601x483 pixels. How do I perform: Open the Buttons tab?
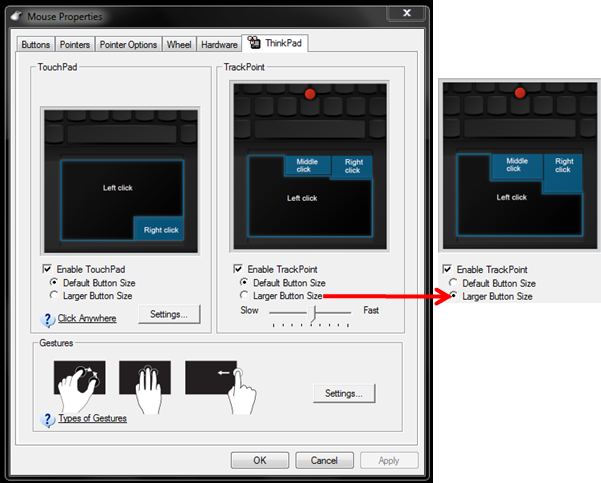point(36,45)
